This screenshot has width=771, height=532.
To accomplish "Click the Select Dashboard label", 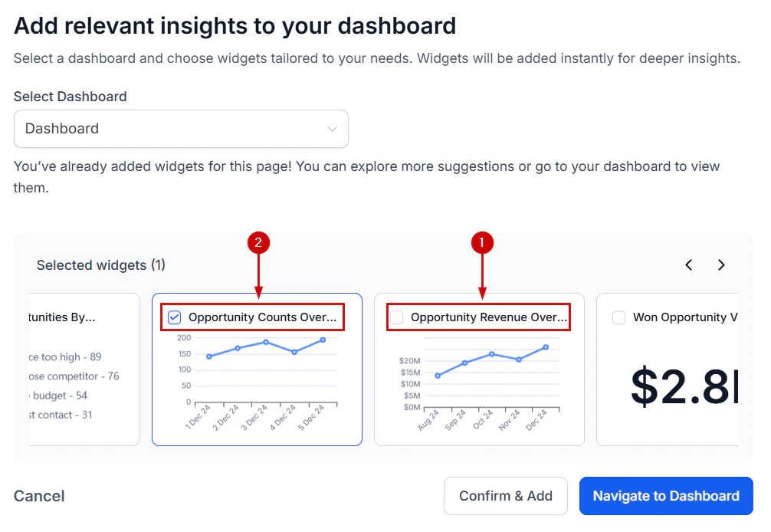I will point(70,97).
